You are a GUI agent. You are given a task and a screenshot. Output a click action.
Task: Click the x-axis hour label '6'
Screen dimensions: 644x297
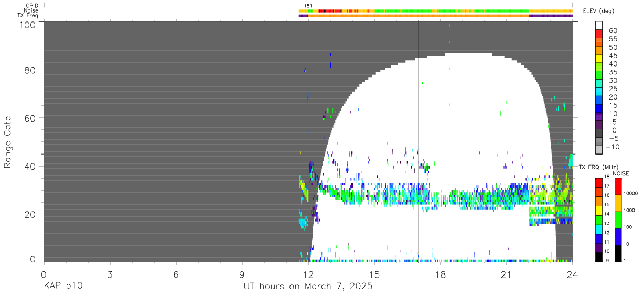pyautogui.click(x=176, y=274)
